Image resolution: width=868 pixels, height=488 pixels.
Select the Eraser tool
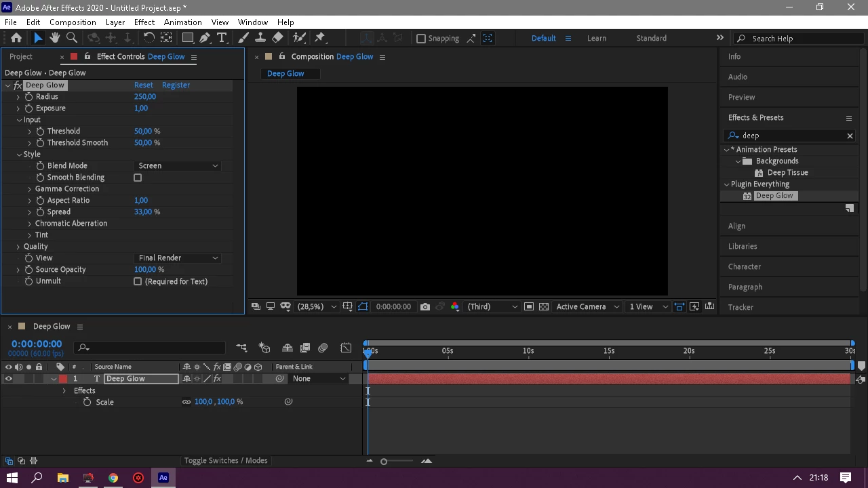pos(277,38)
